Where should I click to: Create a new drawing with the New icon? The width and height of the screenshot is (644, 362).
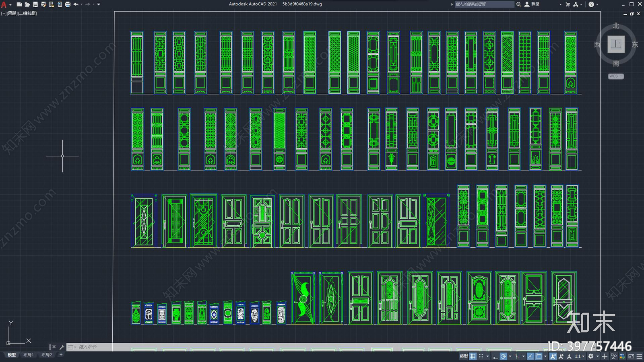pyautogui.click(x=19, y=4)
